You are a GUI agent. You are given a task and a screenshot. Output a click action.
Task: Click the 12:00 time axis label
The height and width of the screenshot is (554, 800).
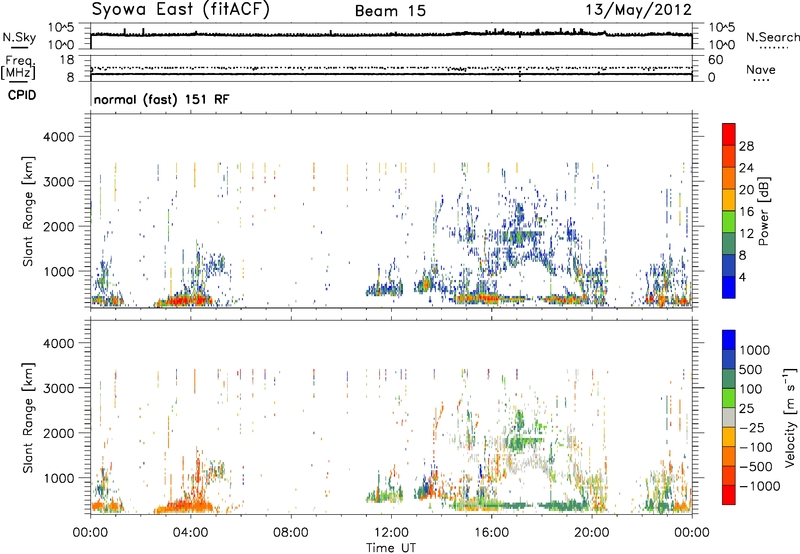(x=391, y=533)
